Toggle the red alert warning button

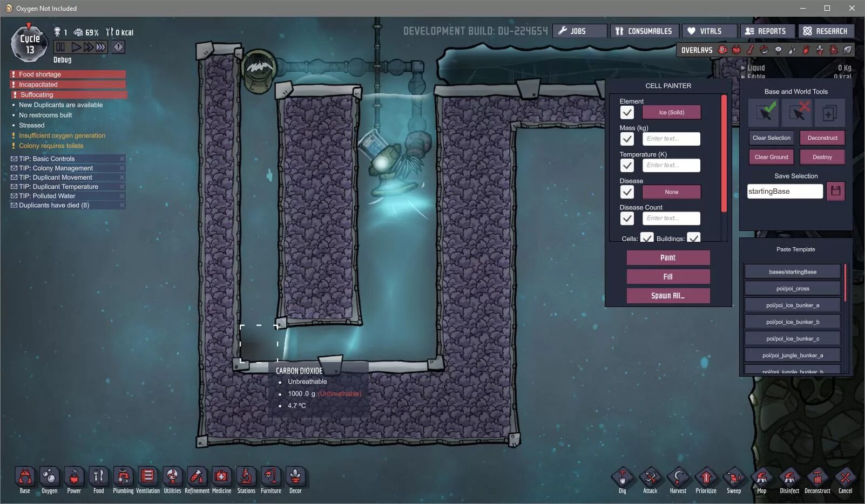pos(118,47)
